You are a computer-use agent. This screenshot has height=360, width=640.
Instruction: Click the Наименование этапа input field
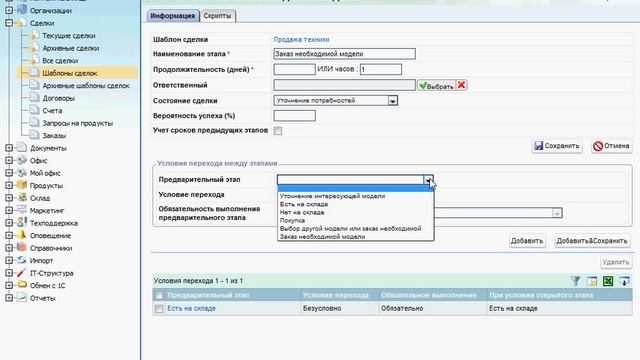[344, 54]
